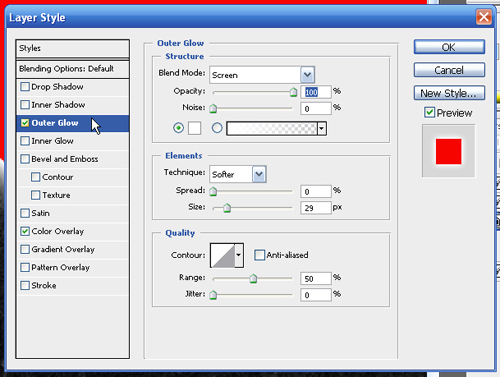Confirm with the OK button
The width and height of the screenshot is (500, 377).
click(x=449, y=47)
